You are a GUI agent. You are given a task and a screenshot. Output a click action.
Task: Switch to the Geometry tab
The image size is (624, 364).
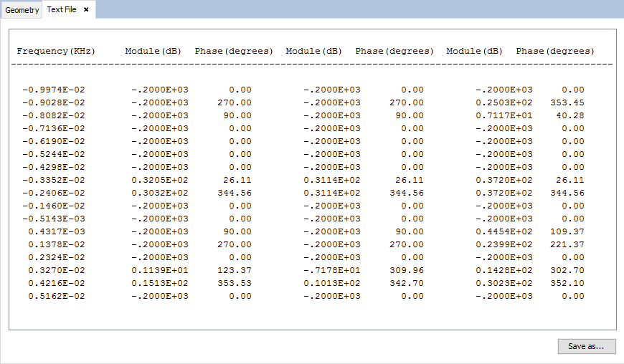click(x=22, y=10)
